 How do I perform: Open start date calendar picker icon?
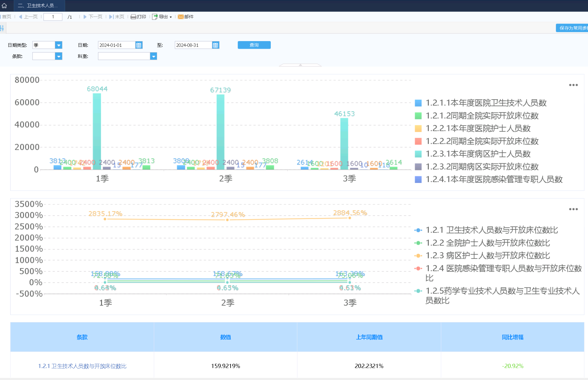click(139, 45)
